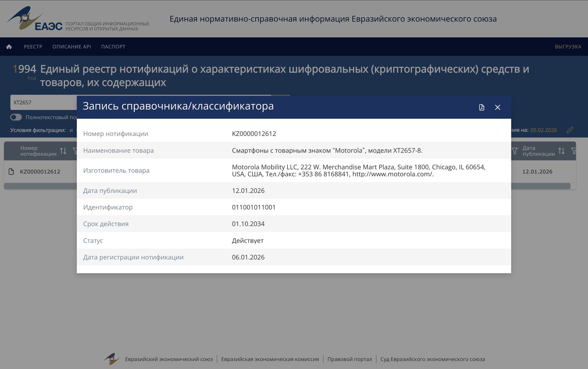Click the Условия фильтрации label
588x369 pixels.
(38, 130)
